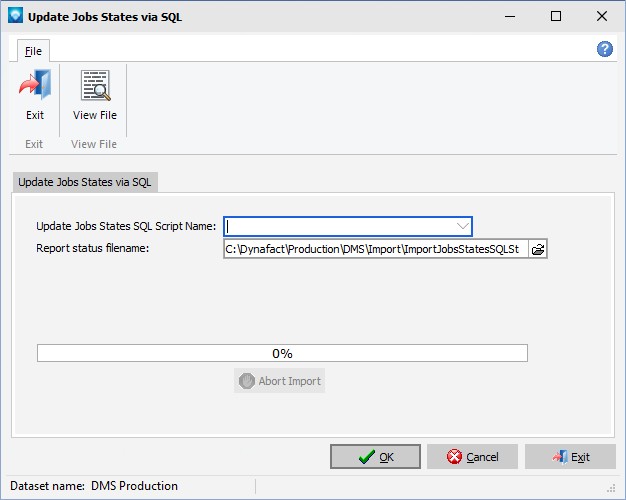Viewport: 626px width, 500px height.
Task: Click the application icon in title bar
Action: (x=13, y=16)
